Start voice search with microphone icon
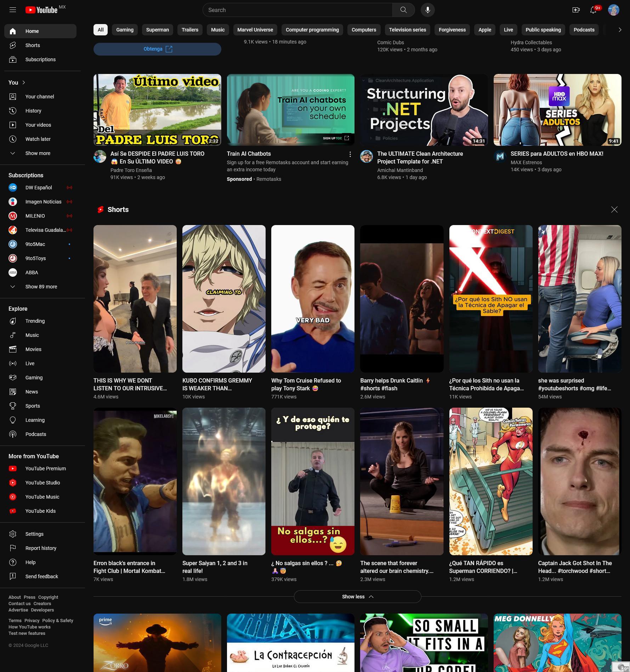 (x=427, y=10)
